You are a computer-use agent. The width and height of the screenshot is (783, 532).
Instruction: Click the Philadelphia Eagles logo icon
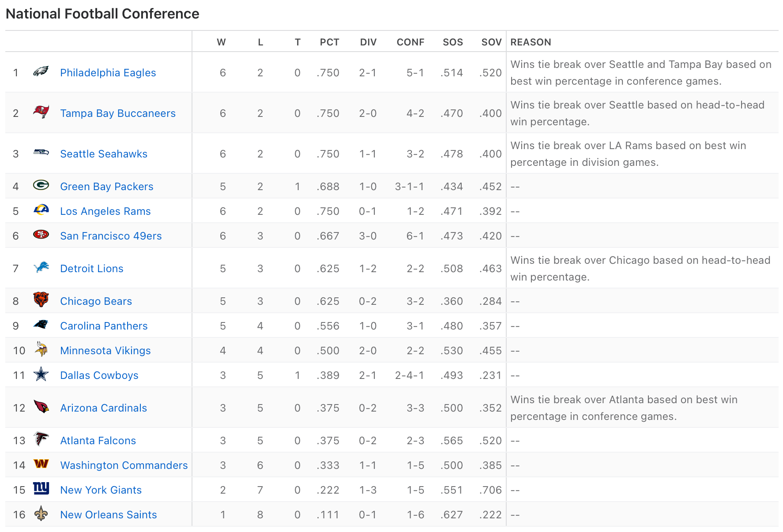(x=41, y=71)
